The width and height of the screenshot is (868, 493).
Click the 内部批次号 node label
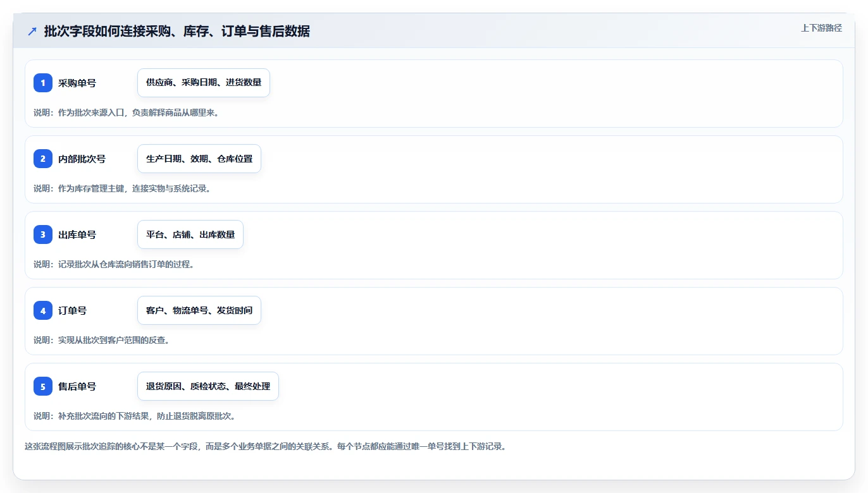(x=82, y=159)
